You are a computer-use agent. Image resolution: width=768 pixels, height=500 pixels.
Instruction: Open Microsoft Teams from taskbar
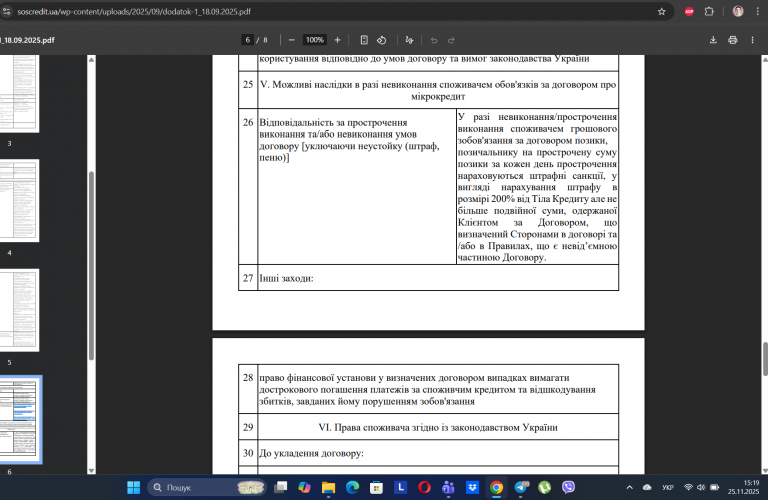[448, 487]
